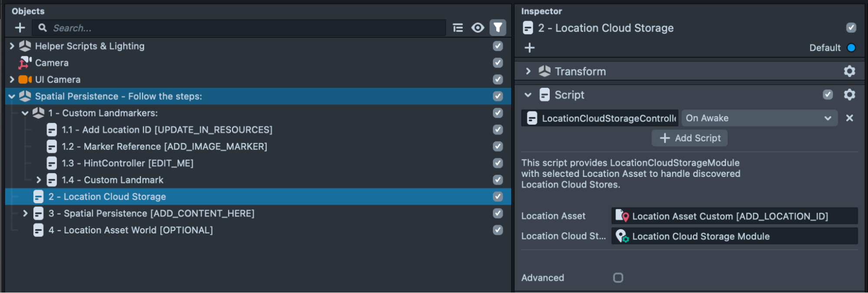Remove LocationCloudStorageController script with X
The image size is (868, 293).
[849, 118]
